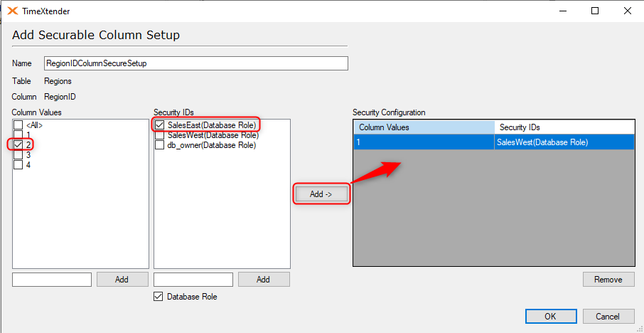Image resolution: width=644 pixels, height=333 pixels.
Task: Click the TimeXtender logo icon
Action: tap(13, 11)
